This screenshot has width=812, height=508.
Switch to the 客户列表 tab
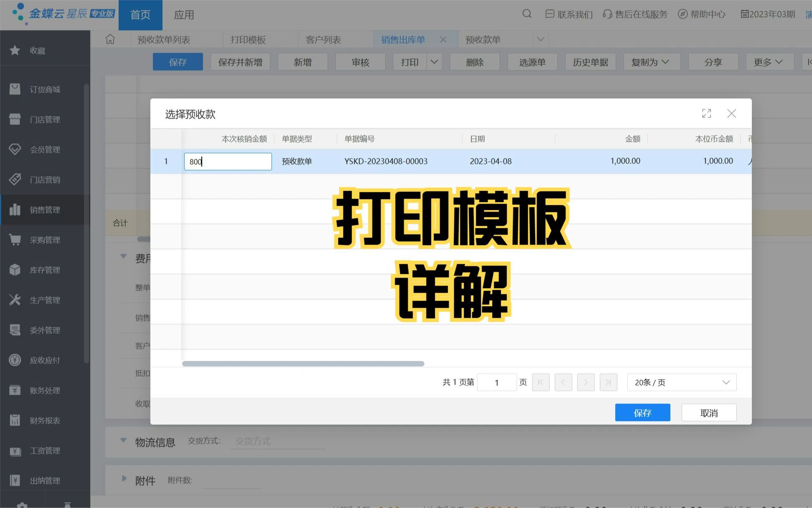pos(324,40)
